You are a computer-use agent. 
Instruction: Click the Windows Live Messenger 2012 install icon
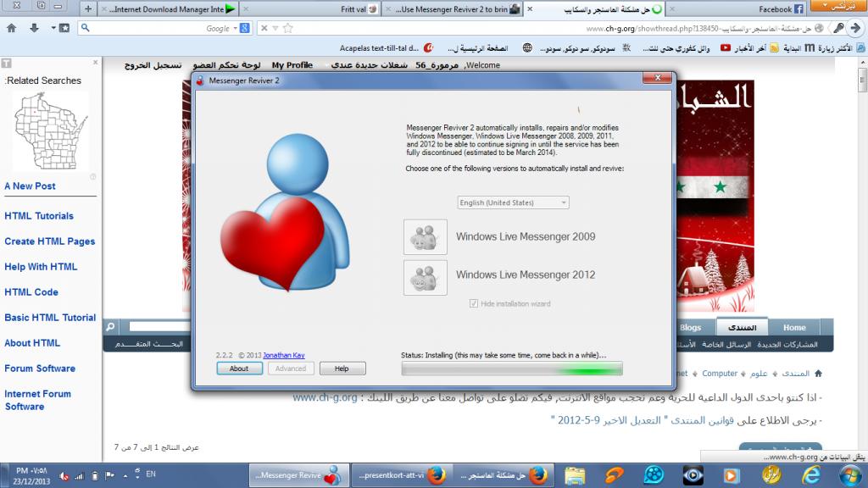(x=426, y=277)
